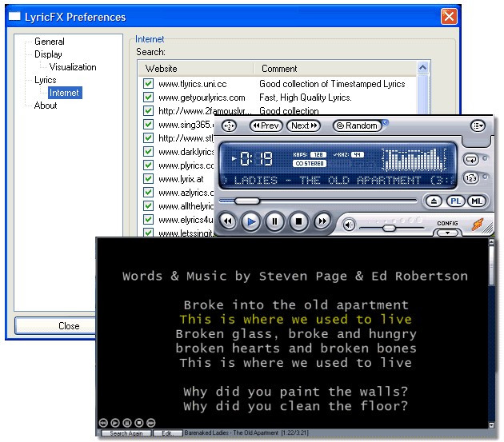Mute via Winamp speaker icon
Screen dimensions: 504x442
point(349,225)
